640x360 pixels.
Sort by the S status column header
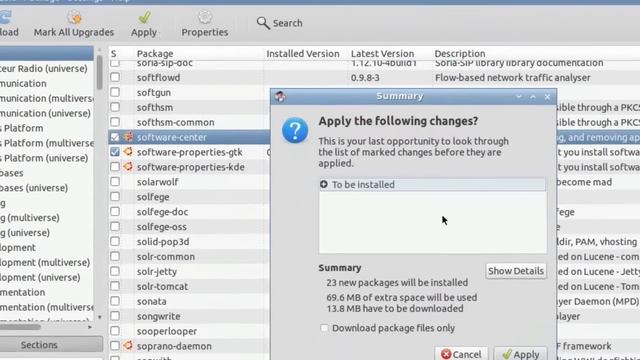[x=114, y=53]
